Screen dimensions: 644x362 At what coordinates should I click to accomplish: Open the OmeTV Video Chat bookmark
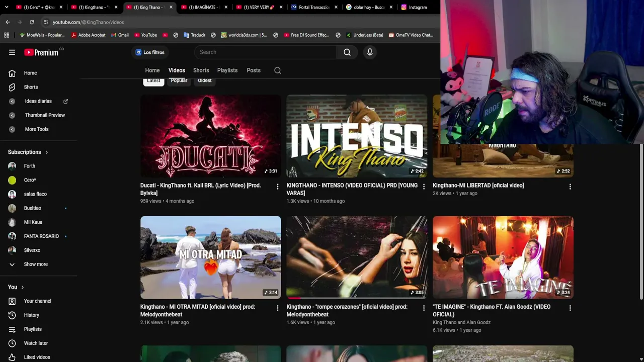[x=410, y=35]
